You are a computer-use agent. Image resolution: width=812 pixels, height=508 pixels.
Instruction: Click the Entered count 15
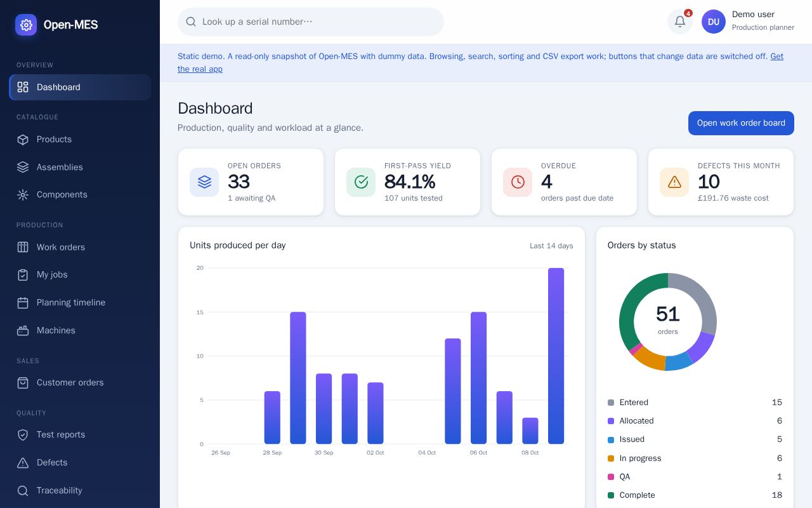pos(776,403)
